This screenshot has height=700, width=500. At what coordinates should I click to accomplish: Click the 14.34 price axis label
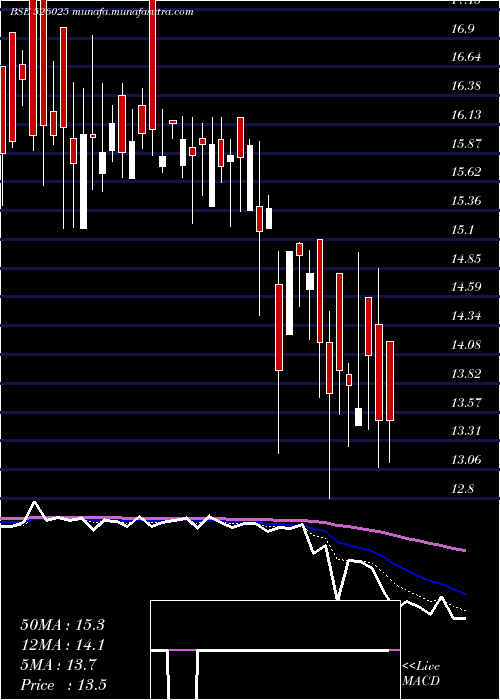tap(467, 316)
